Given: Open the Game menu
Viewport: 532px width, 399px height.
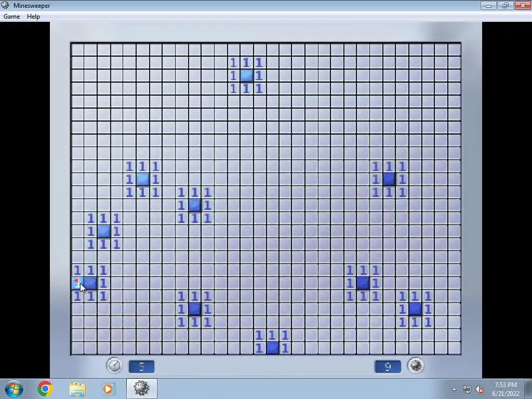Looking at the screenshot, I should [11, 16].
